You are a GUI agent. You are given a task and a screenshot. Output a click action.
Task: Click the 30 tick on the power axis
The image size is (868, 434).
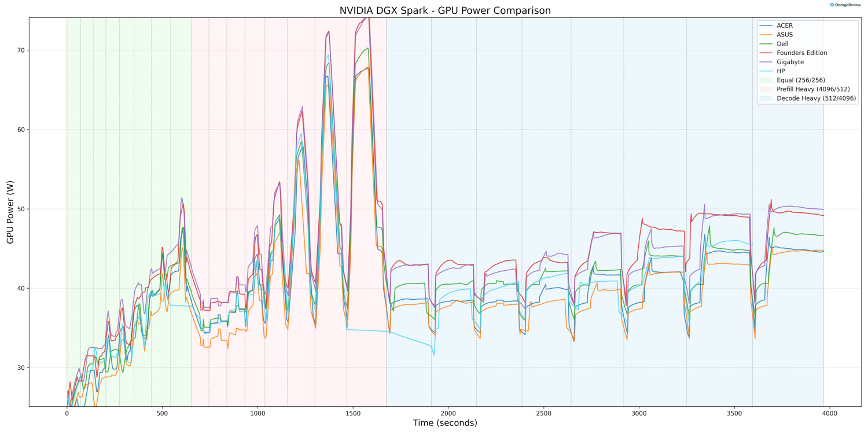tap(21, 368)
